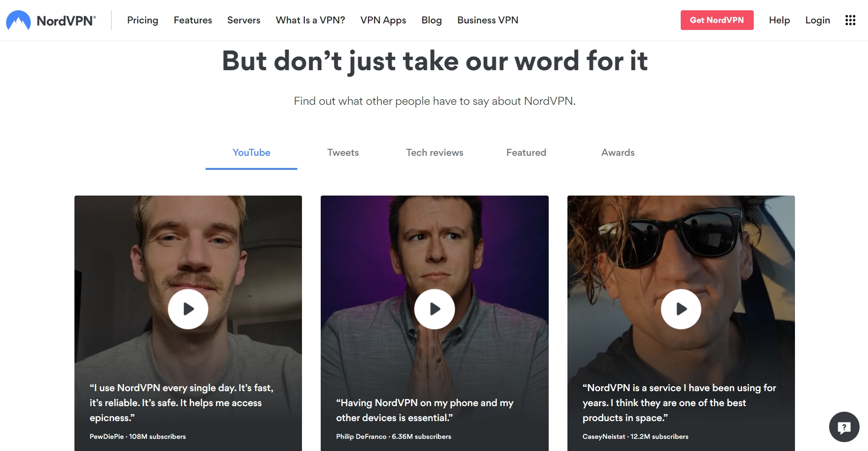Switch to the Awards tab

tap(618, 153)
